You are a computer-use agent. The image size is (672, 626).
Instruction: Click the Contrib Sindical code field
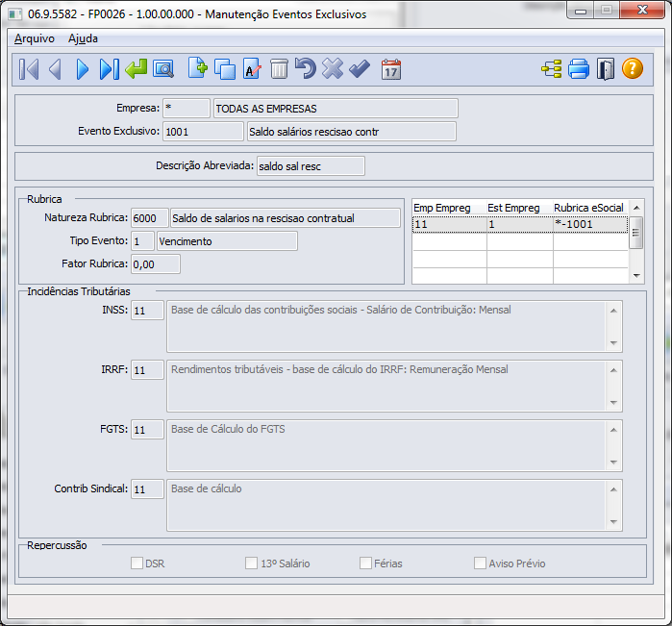(147, 489)
